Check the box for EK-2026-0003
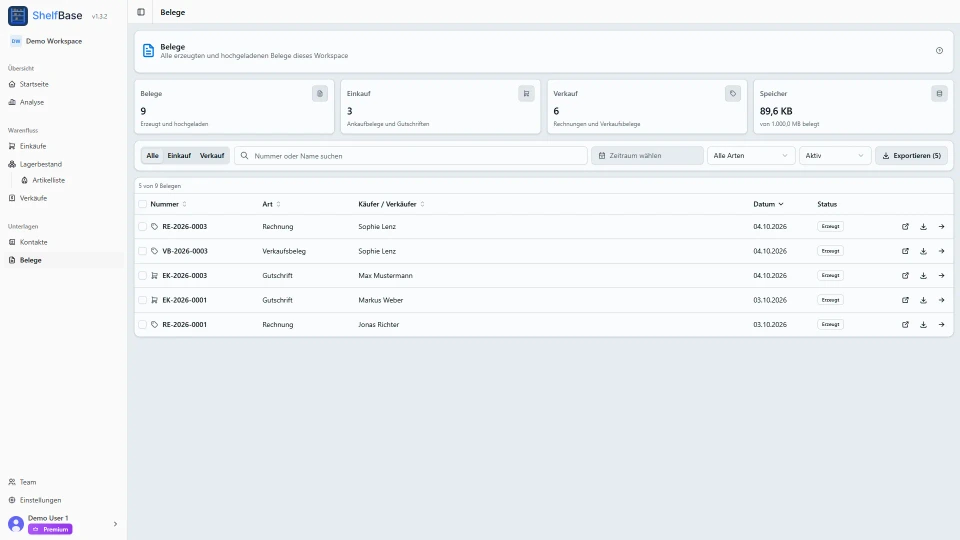 tap(143, 276)
